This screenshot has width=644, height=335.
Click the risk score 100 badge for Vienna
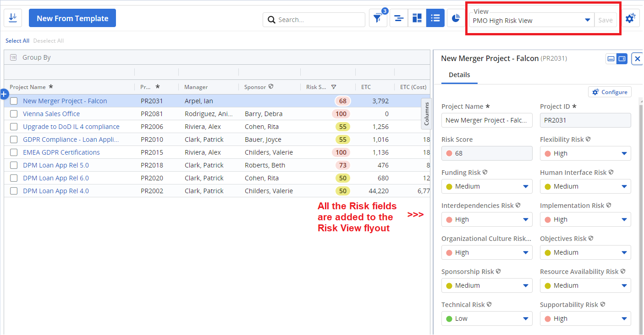[341, 114]
